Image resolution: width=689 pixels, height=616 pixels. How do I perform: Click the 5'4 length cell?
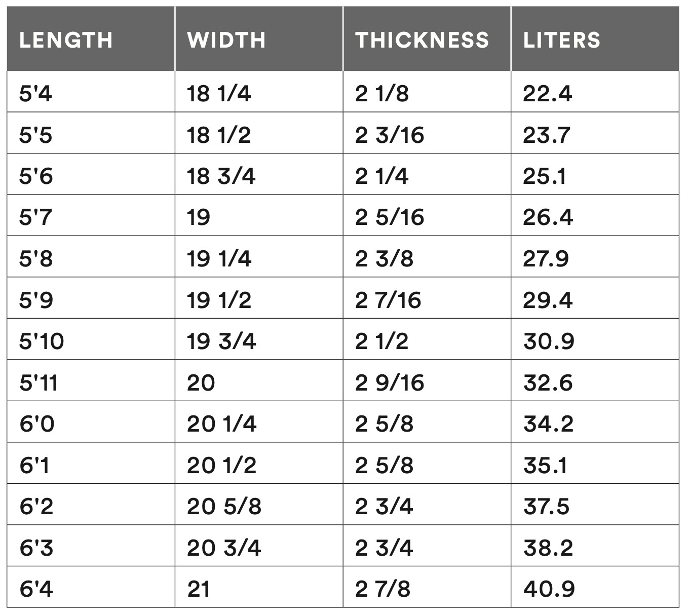click(x=35, y=94)
